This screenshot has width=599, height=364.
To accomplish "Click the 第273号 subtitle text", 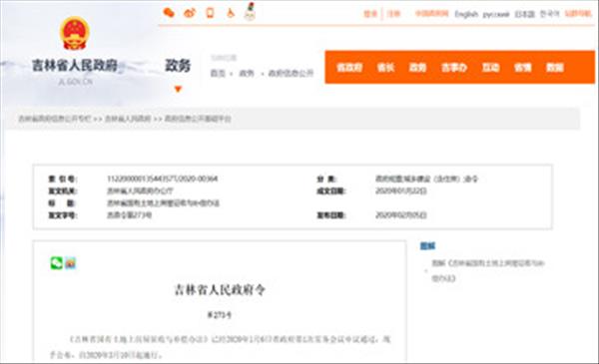I will pyautogui.click(x=220, y=315).
